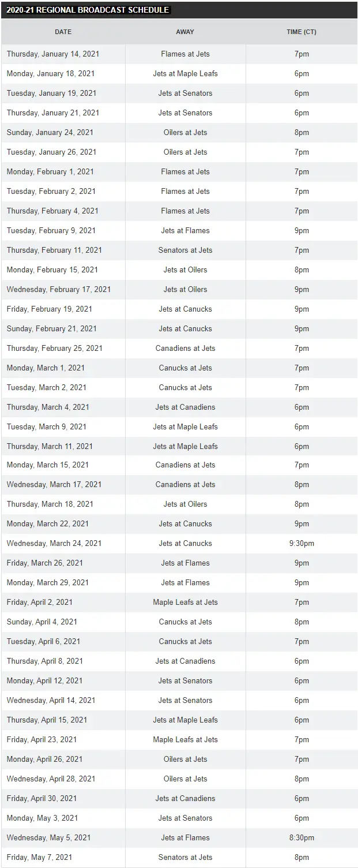Click the AWAY column header
The height and width of the screenshot is (868, 358).
(185, 32)
